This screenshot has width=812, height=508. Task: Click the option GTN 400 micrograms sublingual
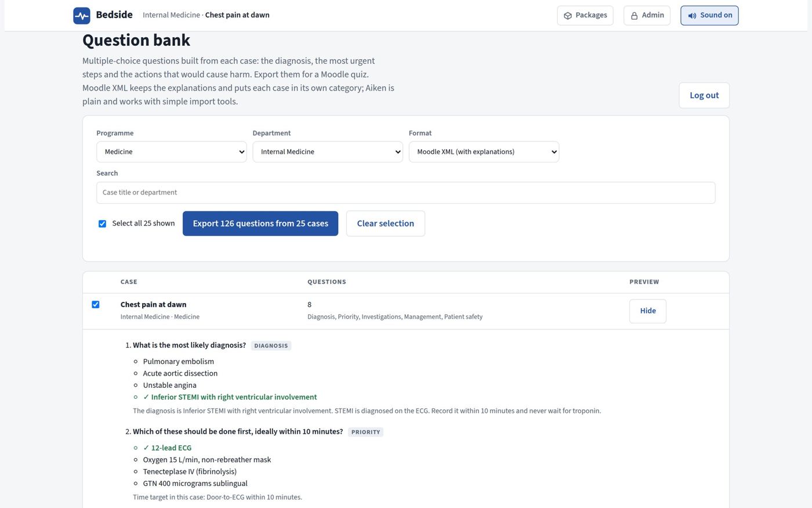click(195, 483)
